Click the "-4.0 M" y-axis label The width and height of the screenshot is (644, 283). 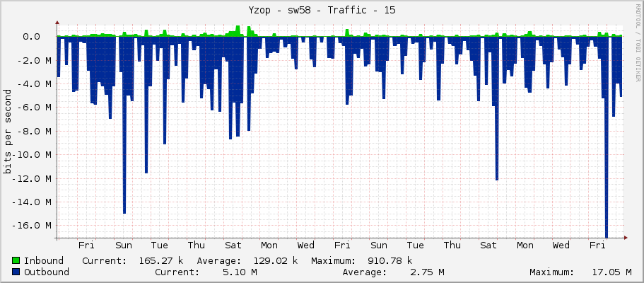point(34,84)
